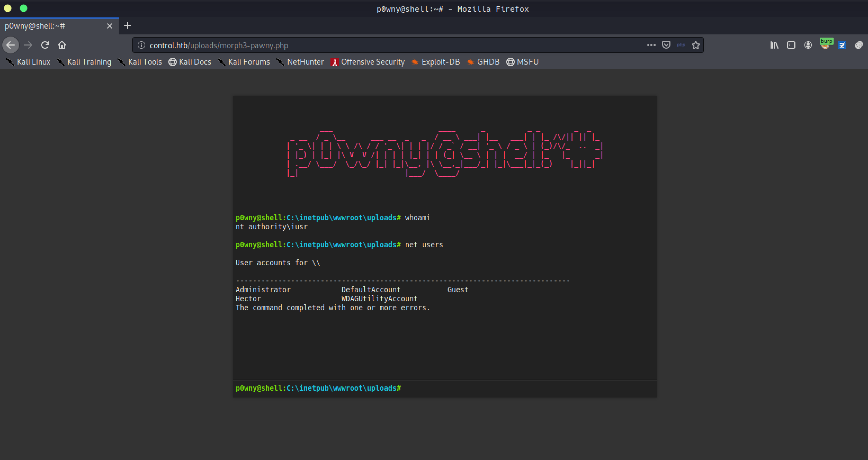This screenshot has height=460, width=868.
Task: Open the Firefox home page
Action: click(x=62, y=45)
